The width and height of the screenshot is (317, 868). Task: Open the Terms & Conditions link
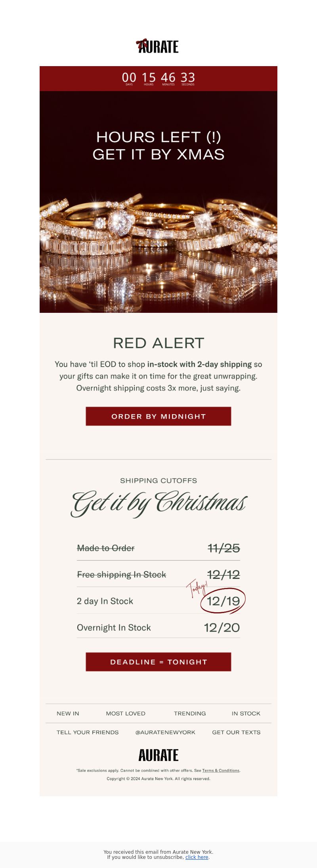221,771
